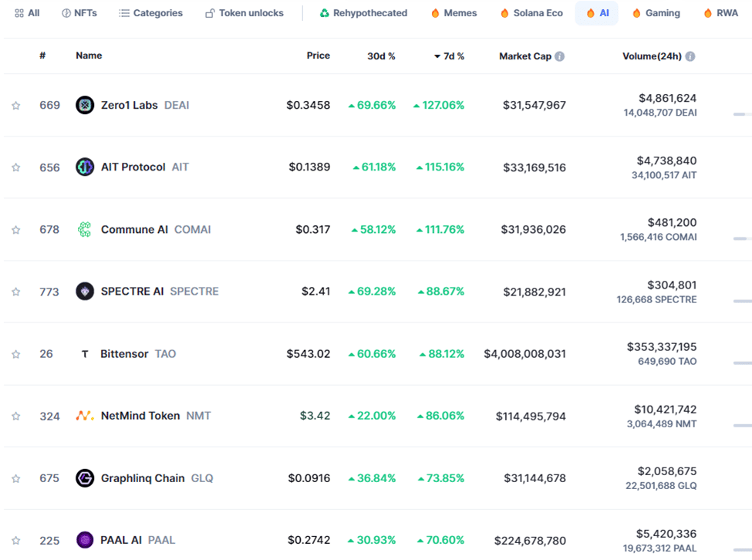Switch to the All tab
752x560 pixels.
[x=27, y=13]
